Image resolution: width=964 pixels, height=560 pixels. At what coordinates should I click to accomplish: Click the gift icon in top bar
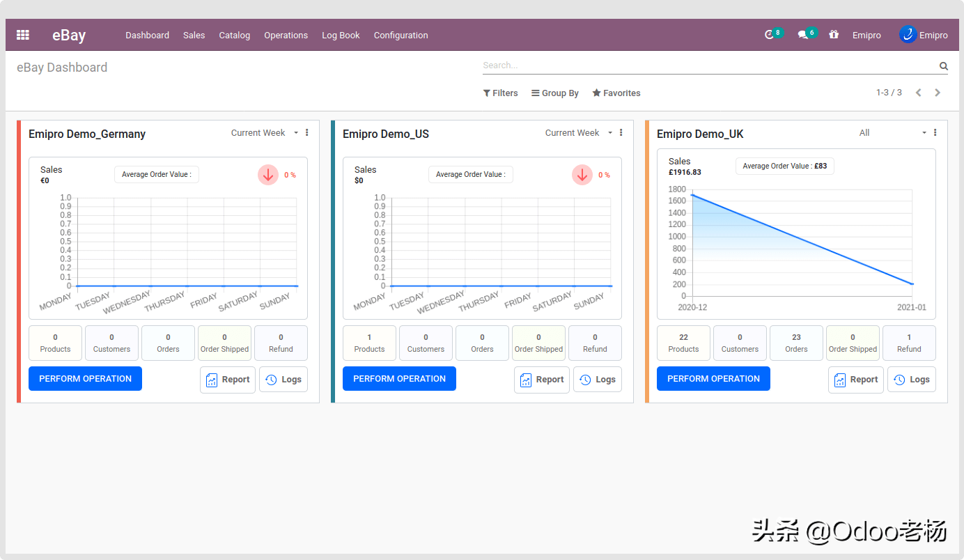(x=834, y=35)
